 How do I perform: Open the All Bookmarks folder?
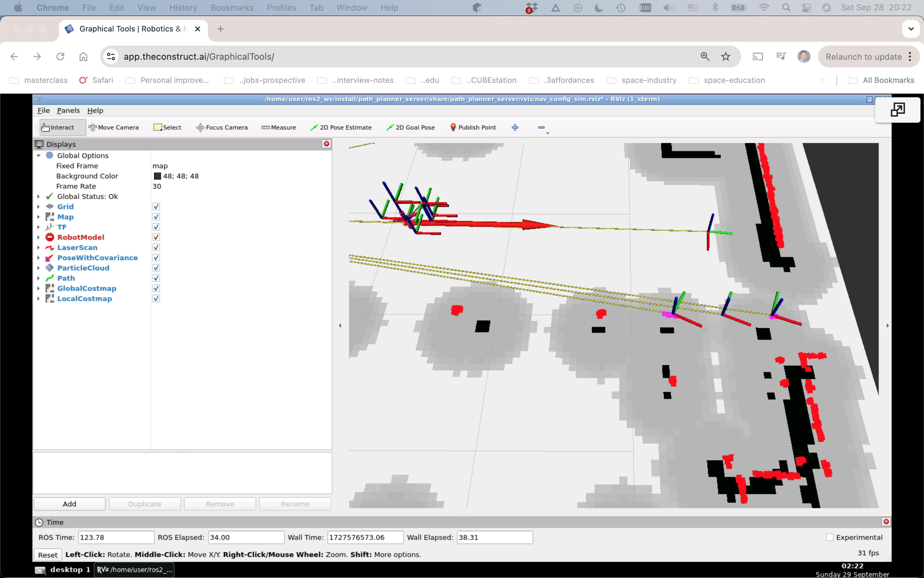click(881, 80)
